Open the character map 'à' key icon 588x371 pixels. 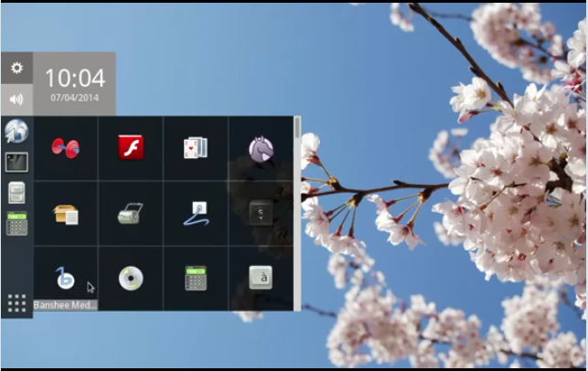261,278
